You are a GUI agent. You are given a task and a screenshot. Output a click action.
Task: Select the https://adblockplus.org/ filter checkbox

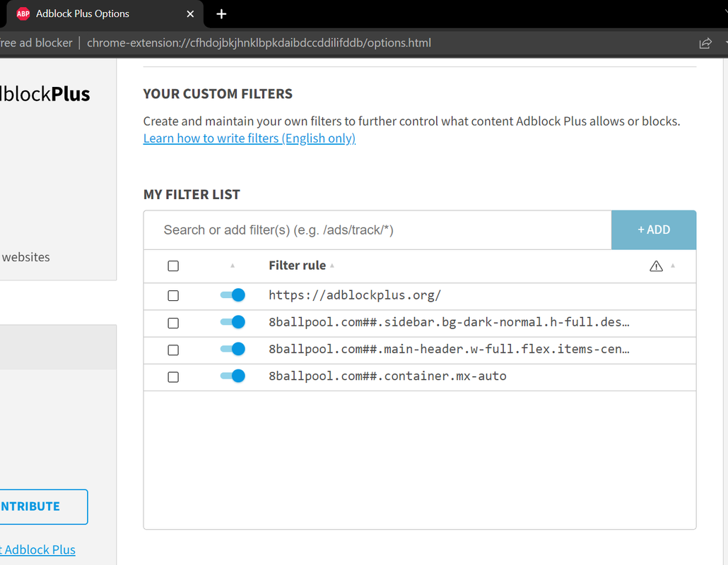pyautogui.click(x=173, y=296)
